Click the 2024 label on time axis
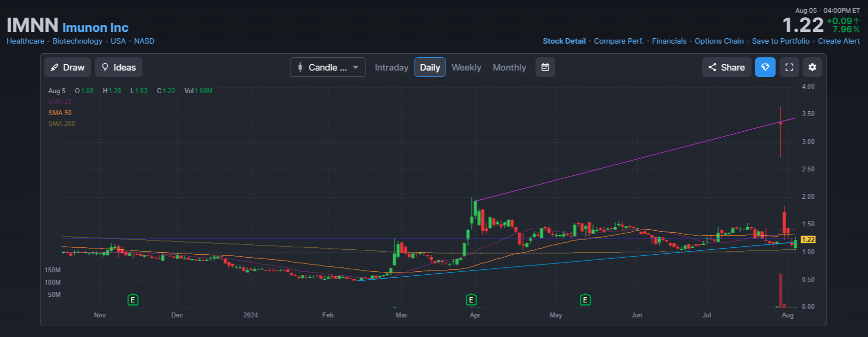Image resolution: width=868 pixels, height=337 pixels. 250,315
